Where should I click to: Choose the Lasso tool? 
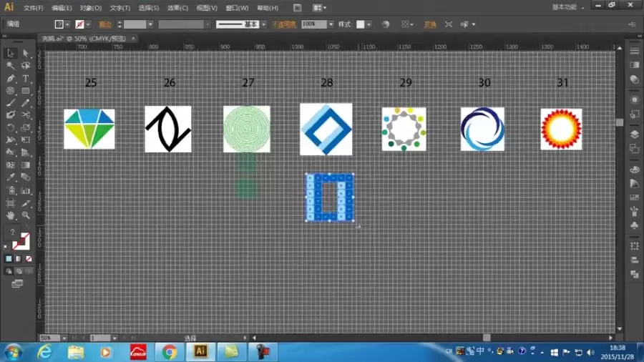point(26,66)
